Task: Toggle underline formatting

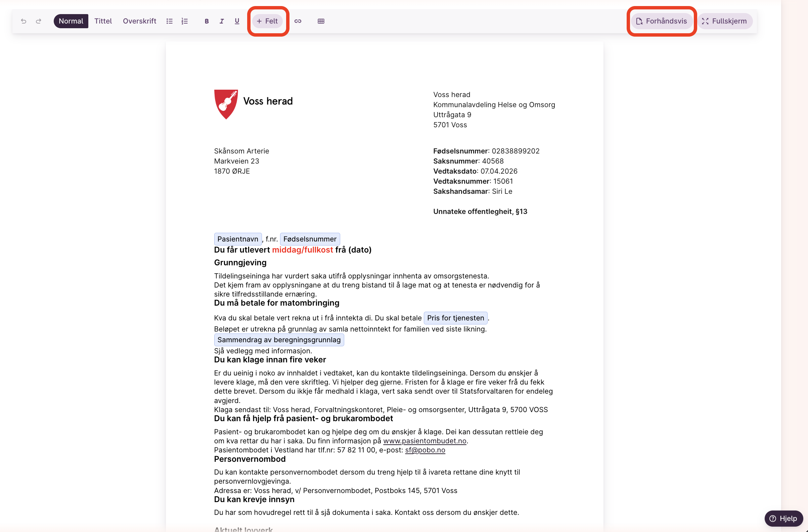Action: (x=237, y=21)
